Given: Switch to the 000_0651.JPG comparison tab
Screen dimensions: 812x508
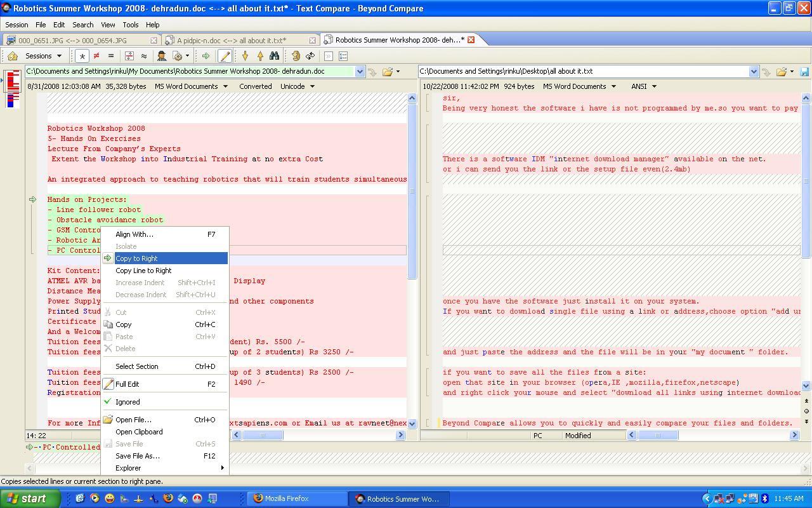Looking at the screenshot, I should pos(72,40).
